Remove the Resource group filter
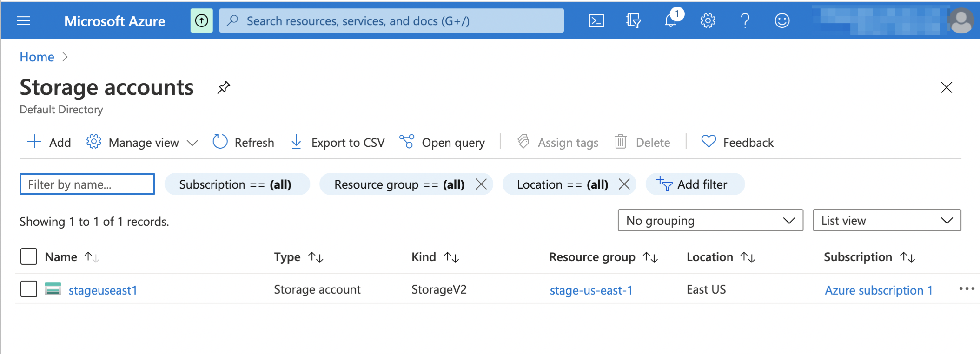The height and width of the screenshot is (354, 980). click(x=481, y=184)
